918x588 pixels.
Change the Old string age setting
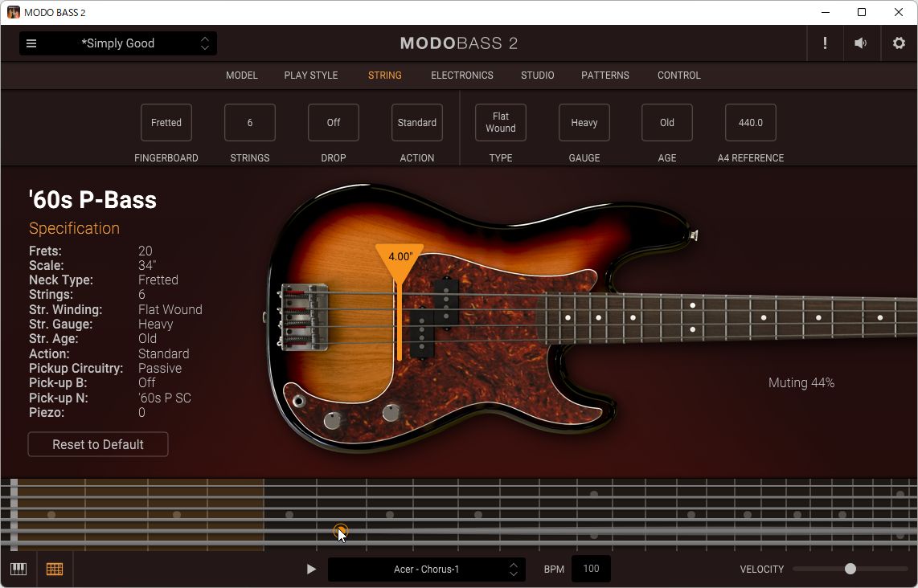point(667,123)
